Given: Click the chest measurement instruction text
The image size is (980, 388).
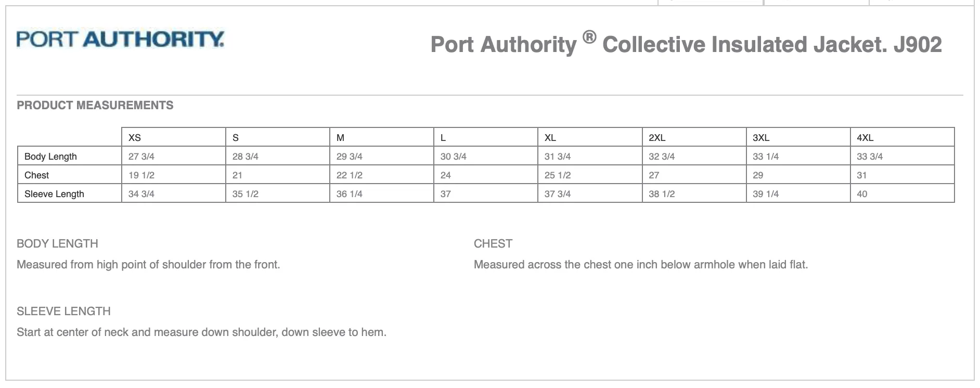Looking at the screenshot, I should 641,265.
